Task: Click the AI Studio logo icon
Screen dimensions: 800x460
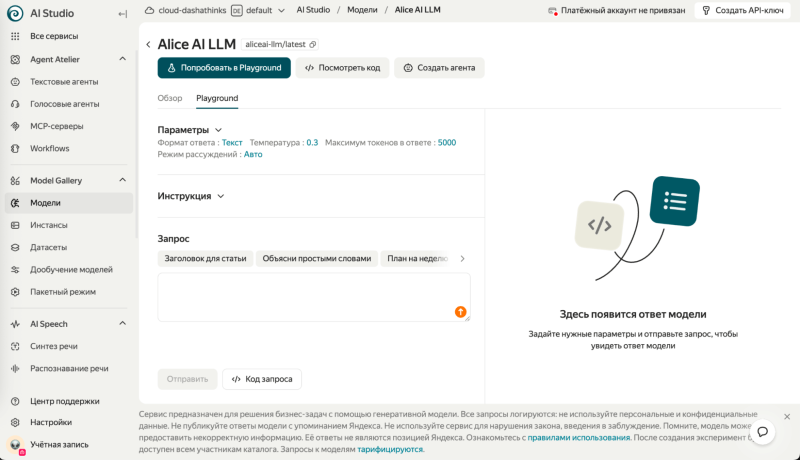Action: [15, 13]
